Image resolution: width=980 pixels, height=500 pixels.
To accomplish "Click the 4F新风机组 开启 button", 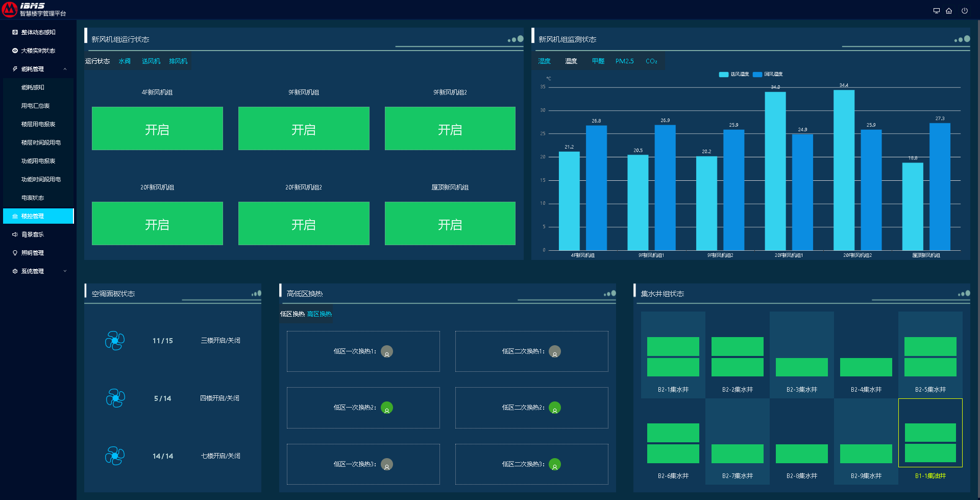I will pos(157,129).
